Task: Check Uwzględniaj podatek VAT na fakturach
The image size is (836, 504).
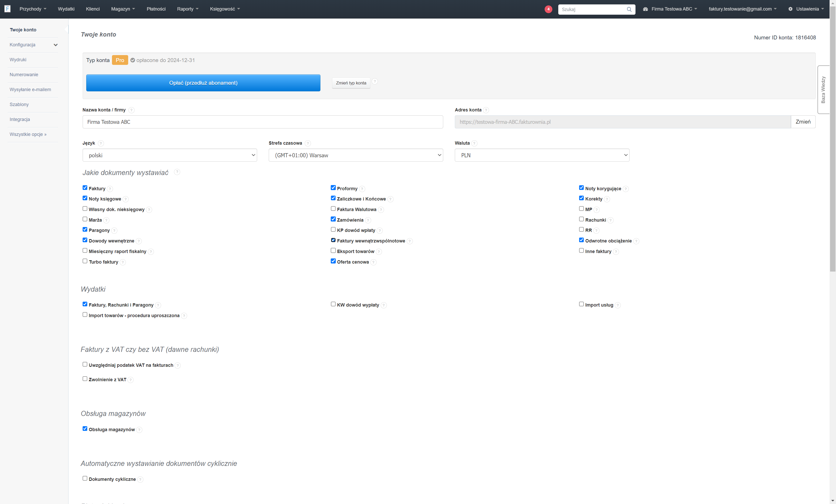Action: 85,364
